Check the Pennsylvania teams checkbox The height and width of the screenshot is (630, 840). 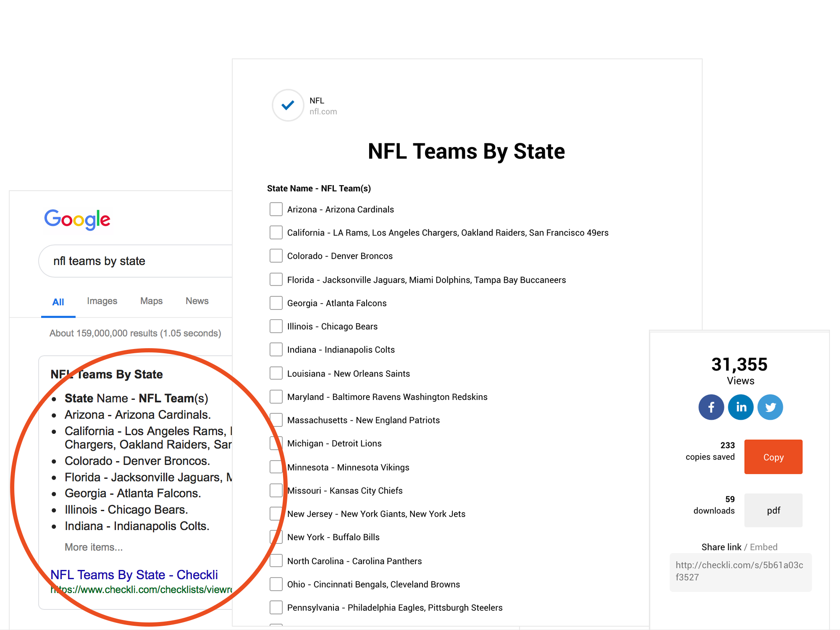[276, 607]
